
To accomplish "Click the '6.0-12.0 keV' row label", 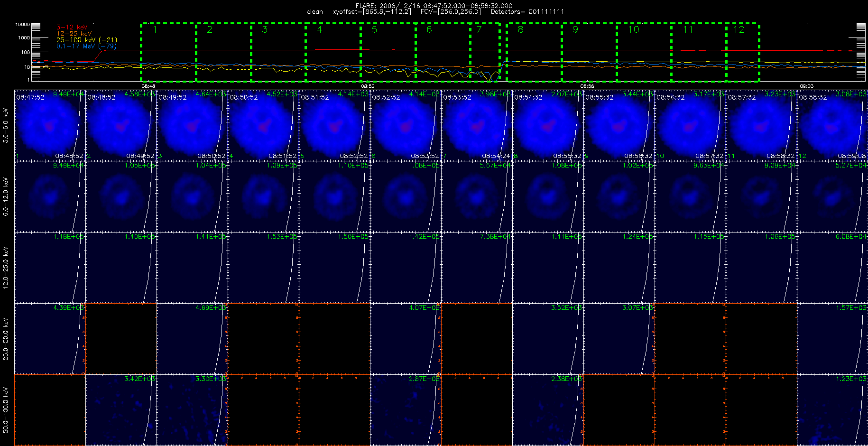I will click(6, 196).
